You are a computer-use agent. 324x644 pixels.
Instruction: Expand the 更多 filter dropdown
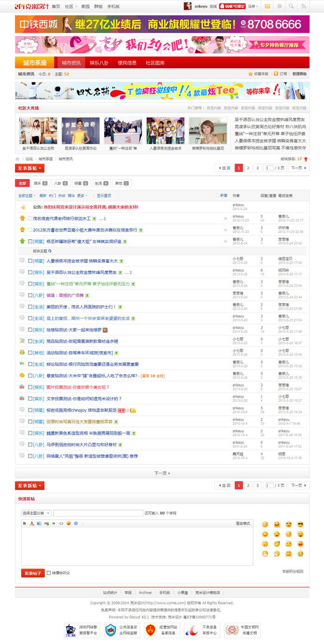(82, 196)
